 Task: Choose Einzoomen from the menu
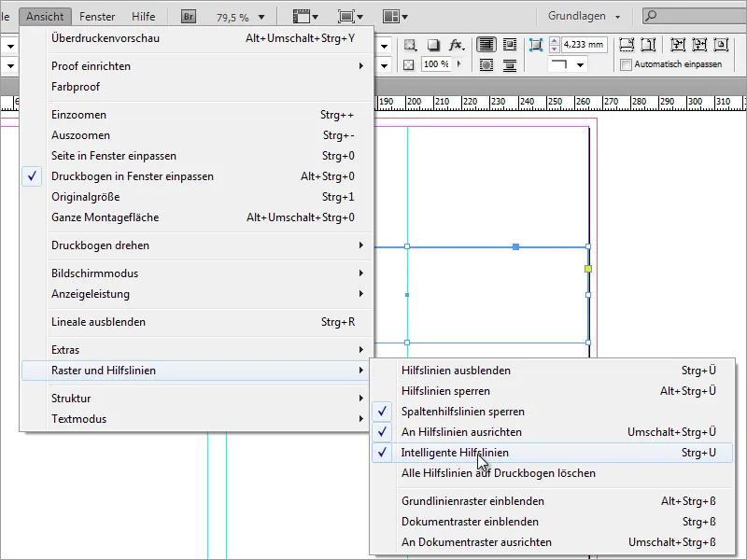[x=197, y=115]
